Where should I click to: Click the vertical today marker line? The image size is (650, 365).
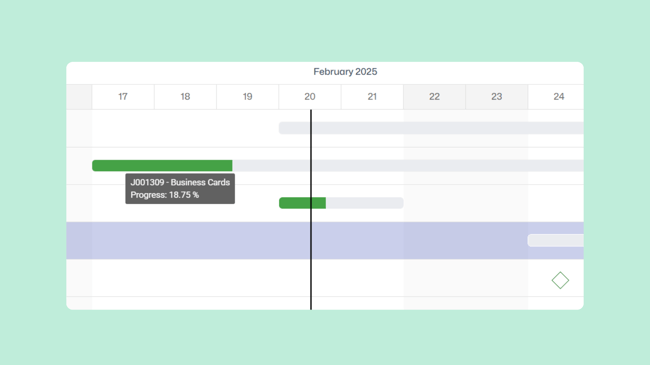point(311,209)
